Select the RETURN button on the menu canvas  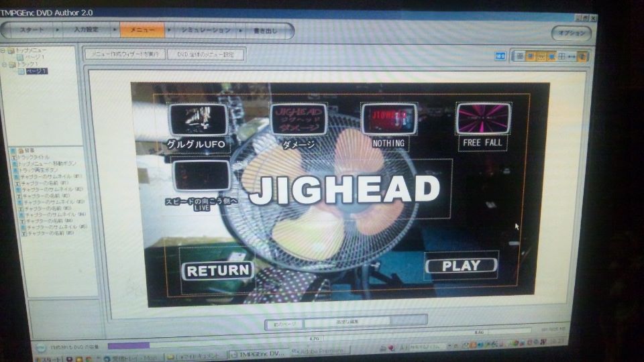pos(218,270)
